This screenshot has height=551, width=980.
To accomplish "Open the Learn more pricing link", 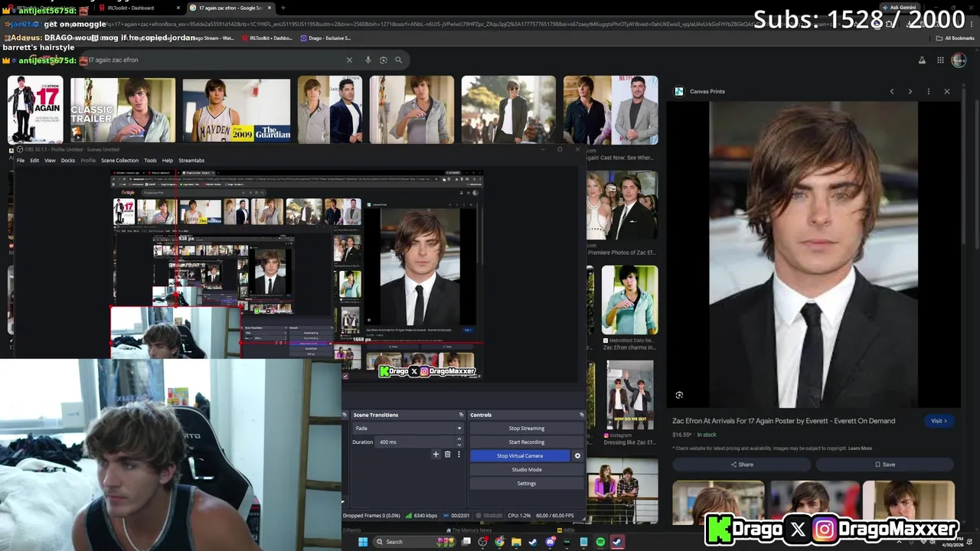I will point(860,448).
